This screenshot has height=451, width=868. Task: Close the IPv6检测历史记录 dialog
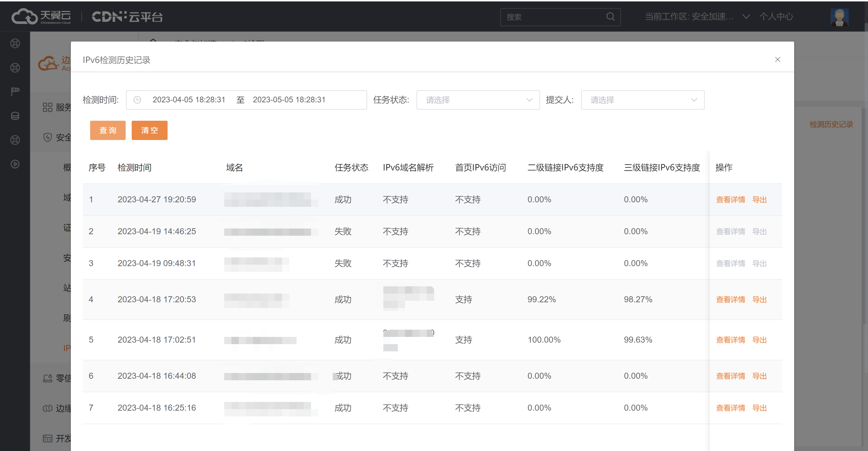point(777,60)
